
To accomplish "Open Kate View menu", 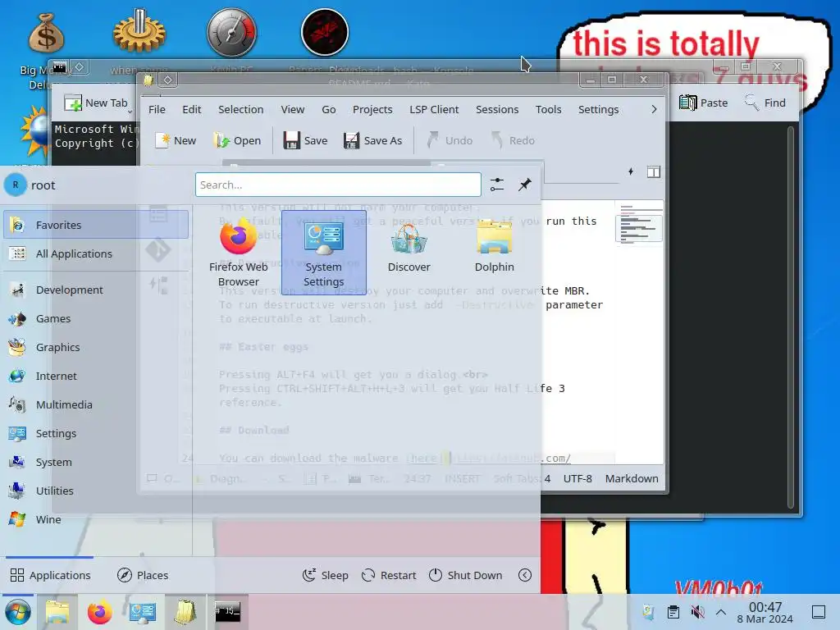I will [x=293, y=109].
